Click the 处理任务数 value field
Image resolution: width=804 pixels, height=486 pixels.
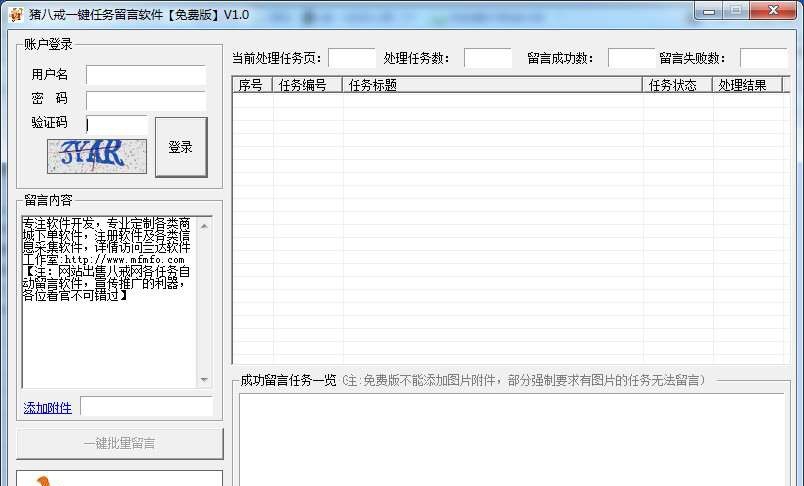(488, 58)
